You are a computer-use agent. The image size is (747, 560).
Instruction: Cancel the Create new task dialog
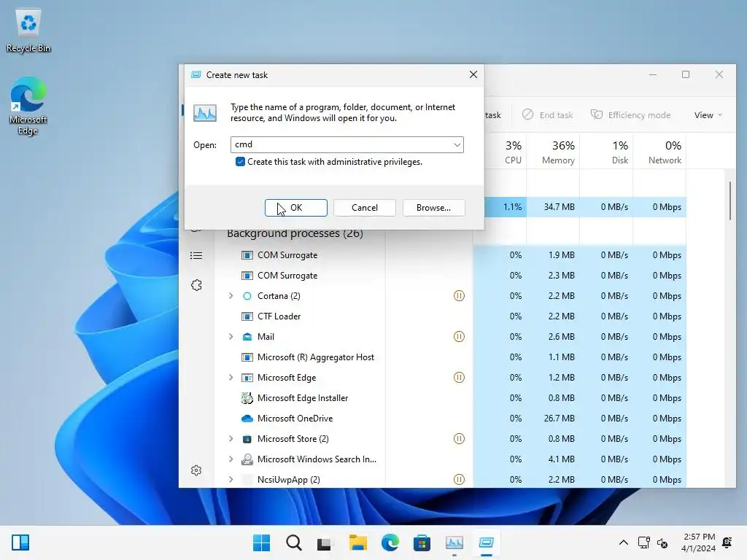point(365,208)
